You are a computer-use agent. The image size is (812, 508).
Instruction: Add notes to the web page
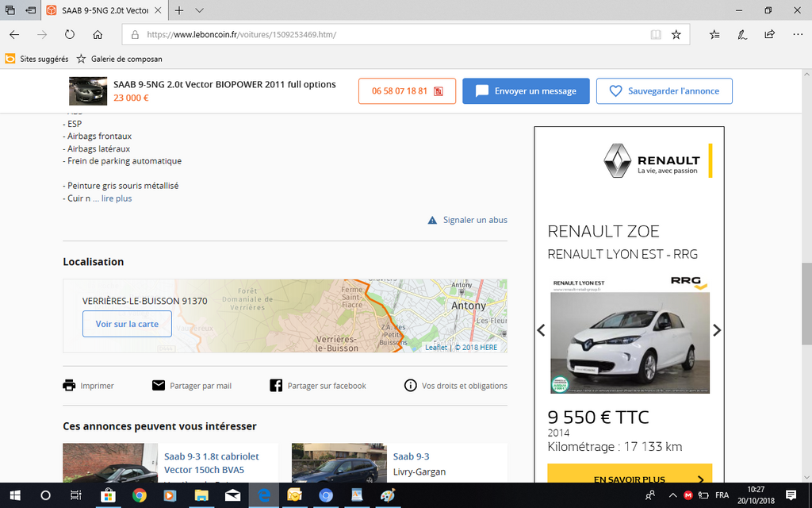[x=742, y=35]
